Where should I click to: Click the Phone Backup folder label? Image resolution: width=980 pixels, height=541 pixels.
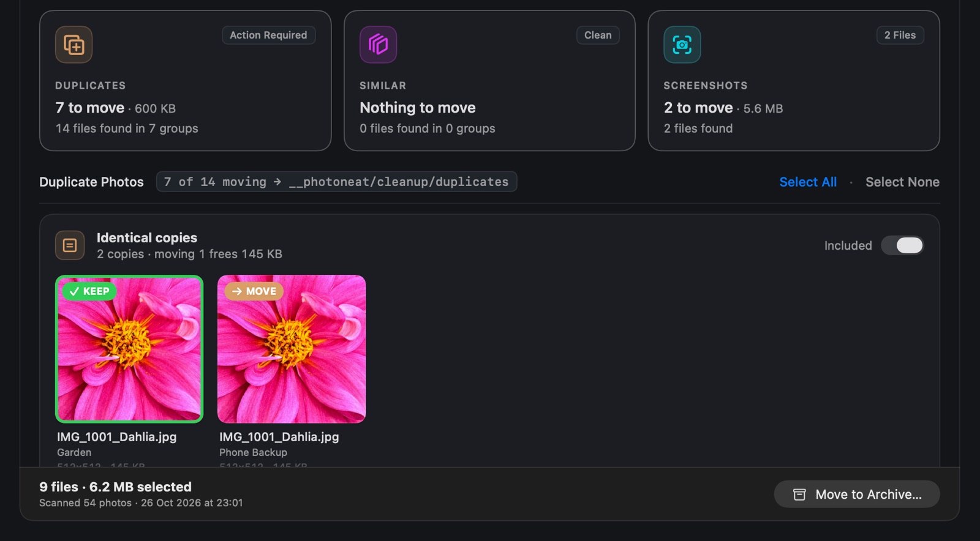(x=253, y=452)
